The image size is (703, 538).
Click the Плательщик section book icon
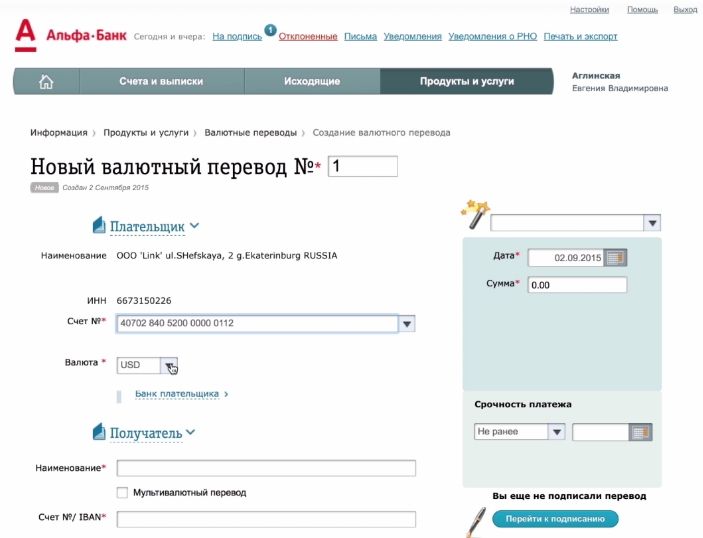click(98, 226)
